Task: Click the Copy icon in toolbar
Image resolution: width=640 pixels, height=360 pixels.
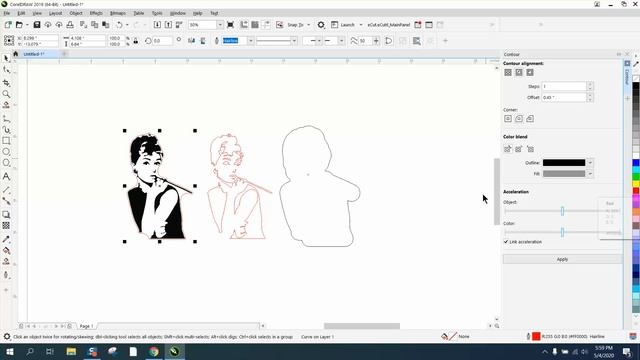Action: (94, 25)
